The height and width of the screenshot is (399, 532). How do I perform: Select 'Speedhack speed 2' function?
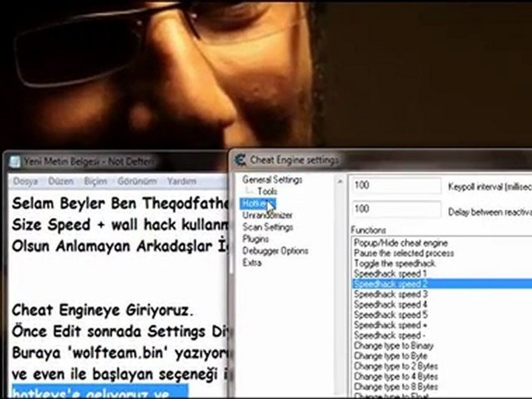442,284
